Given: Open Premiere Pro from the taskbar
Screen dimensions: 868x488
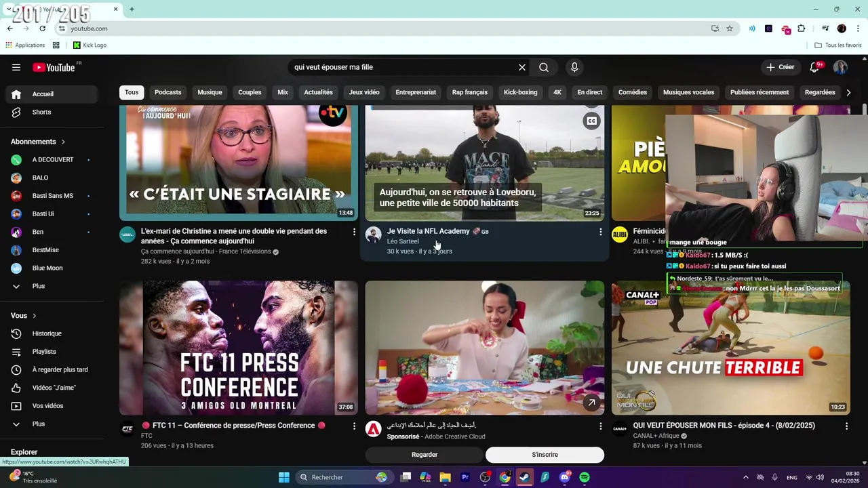Looking at the screenshot, I should point(465,477).
